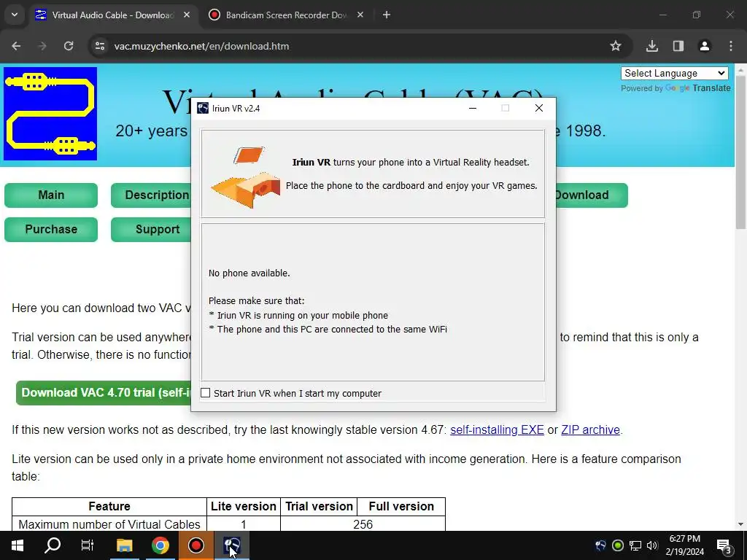Click Iriun VR taskbar icon
This screenshot has height=560, width=747.
coord(232,545)
